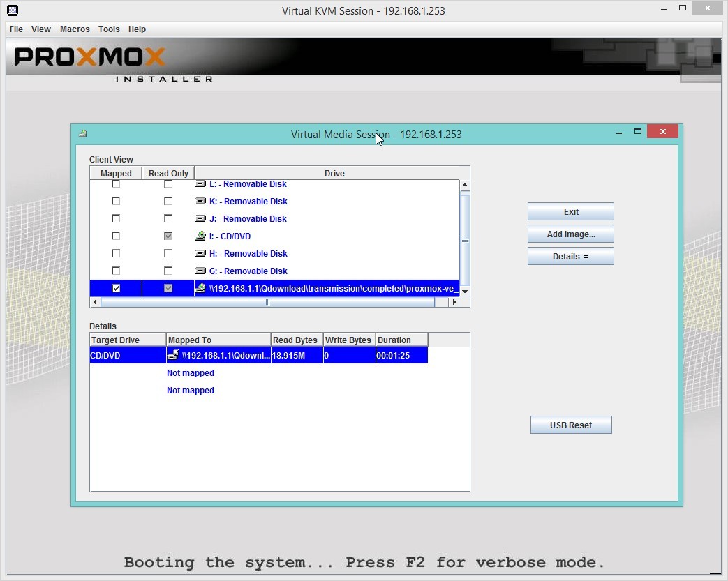Screen dimensions: 728x581
Task: Click the Duration column header
Action: point(401,340)
